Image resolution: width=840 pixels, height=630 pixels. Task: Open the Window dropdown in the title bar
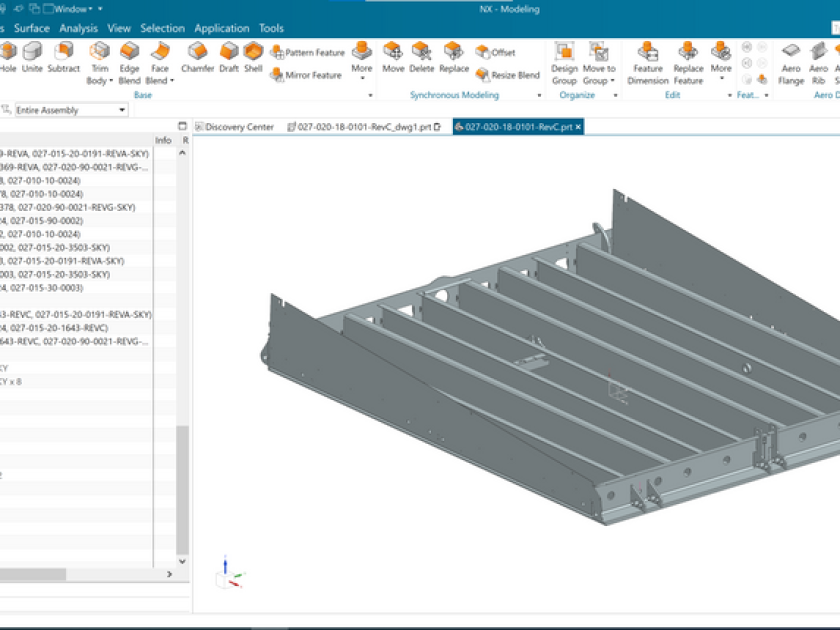tap(72, 9)
